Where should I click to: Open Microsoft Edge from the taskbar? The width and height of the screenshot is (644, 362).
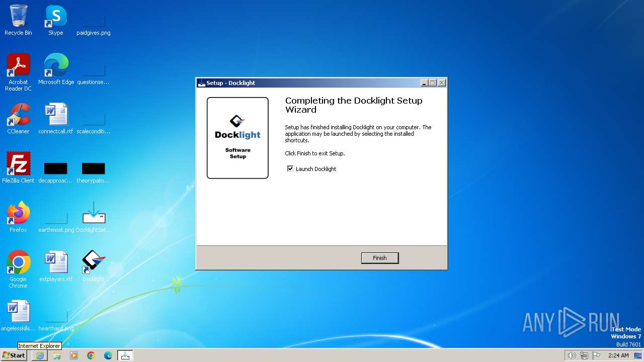(108, 355)
